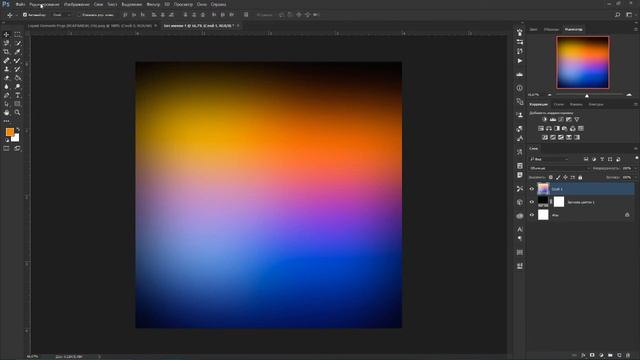Viewport: 640px width, 360px height.
Task: Select the Crop tool
Action: (x=6, y=51)
